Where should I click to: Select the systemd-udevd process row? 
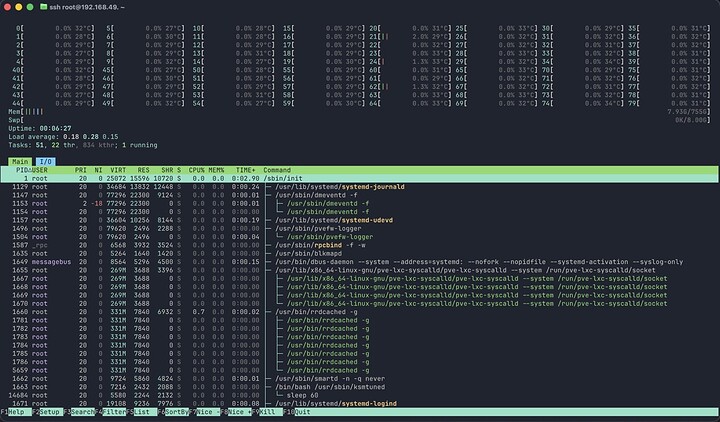click(x=360, y=220)
